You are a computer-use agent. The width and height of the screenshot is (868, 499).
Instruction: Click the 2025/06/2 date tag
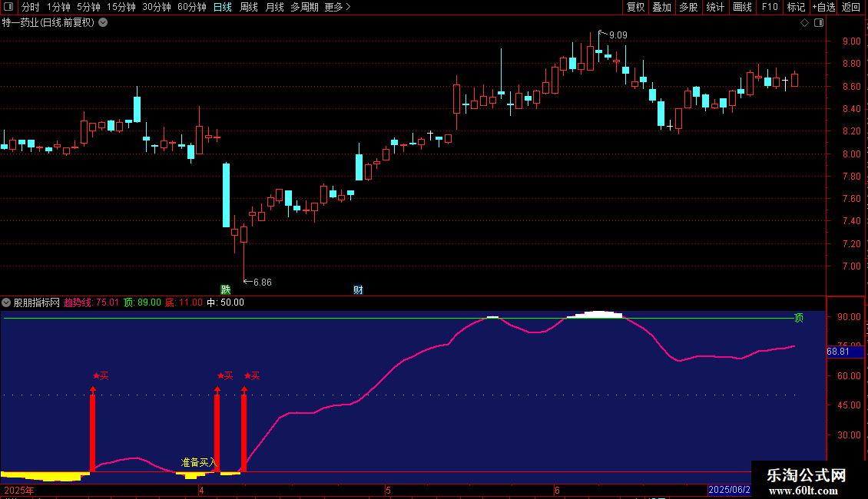(x=730, y=490)
